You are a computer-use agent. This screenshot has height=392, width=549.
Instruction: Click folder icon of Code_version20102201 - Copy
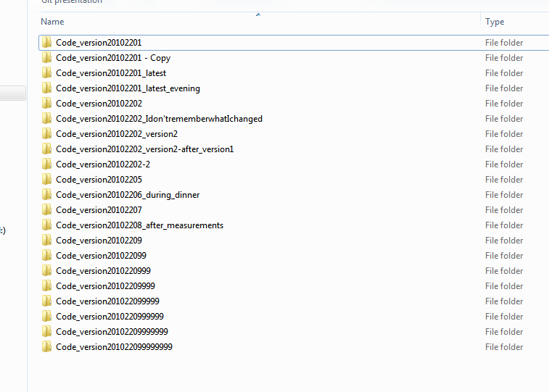[x=46, y=58]
